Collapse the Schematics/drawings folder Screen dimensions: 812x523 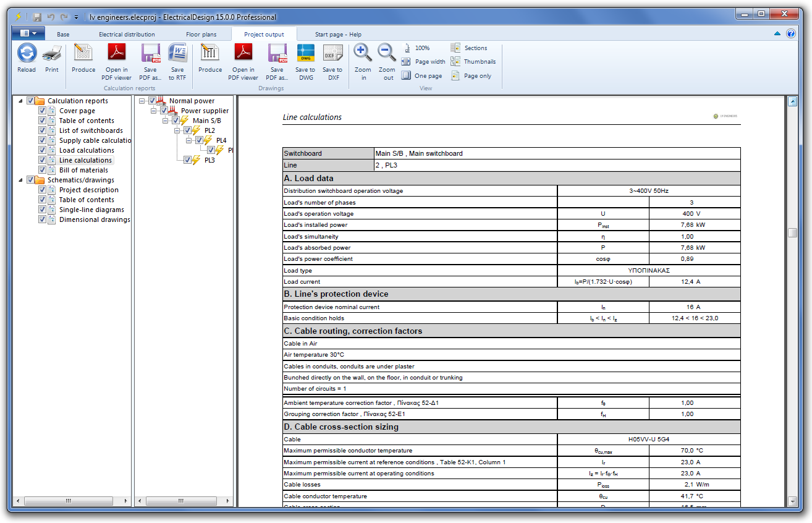point(20,180)
